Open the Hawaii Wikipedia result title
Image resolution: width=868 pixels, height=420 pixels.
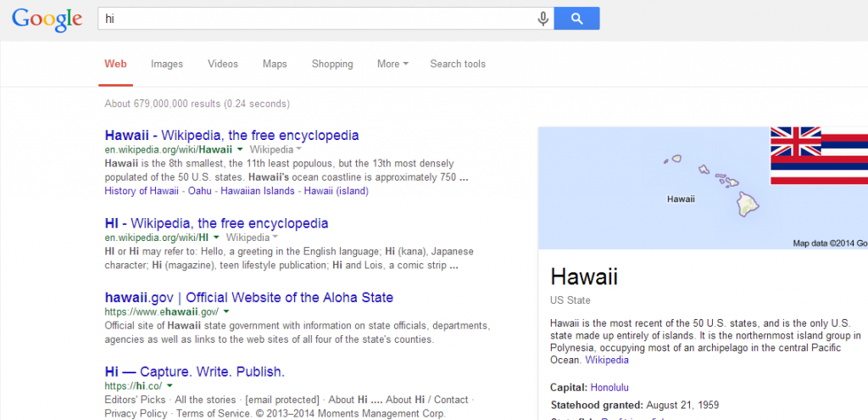click(231, 135)
